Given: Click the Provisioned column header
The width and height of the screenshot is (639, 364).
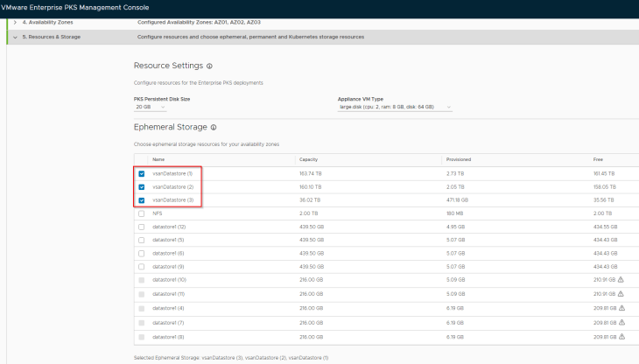Looking at the screenshot, I should coord(459,159).
